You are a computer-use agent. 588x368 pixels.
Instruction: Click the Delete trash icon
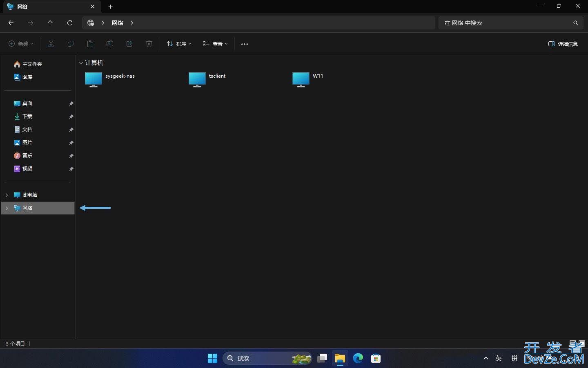(x=149, y=44)
